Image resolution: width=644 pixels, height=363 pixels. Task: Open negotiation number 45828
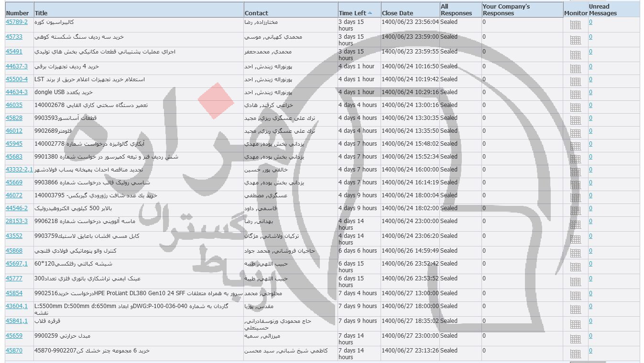[14, 118]
